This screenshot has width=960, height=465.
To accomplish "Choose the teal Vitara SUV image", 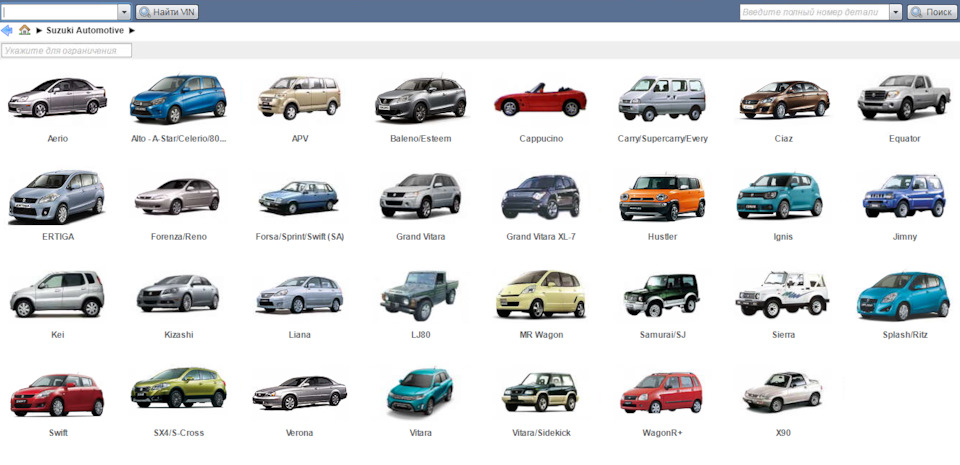I will [420, 392].
